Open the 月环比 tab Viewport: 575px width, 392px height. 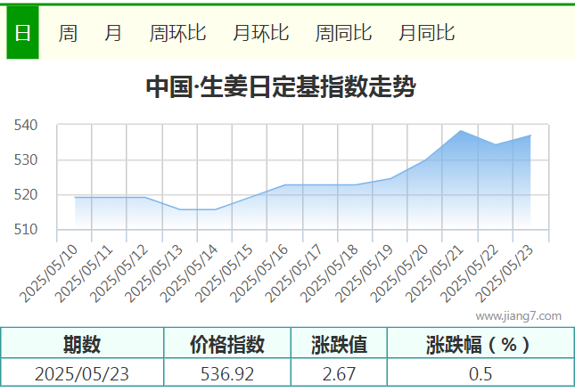260,34
